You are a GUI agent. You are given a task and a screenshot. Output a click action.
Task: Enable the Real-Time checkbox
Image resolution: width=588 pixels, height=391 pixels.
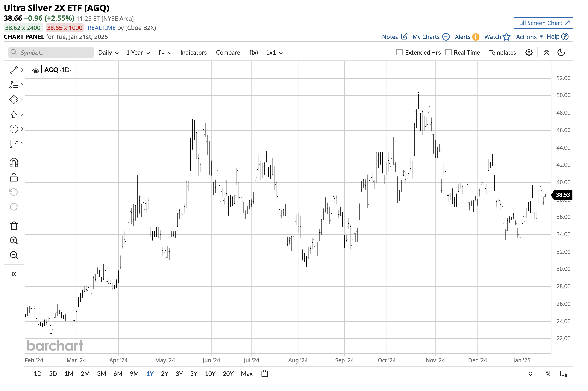click(x=448, y=52)
